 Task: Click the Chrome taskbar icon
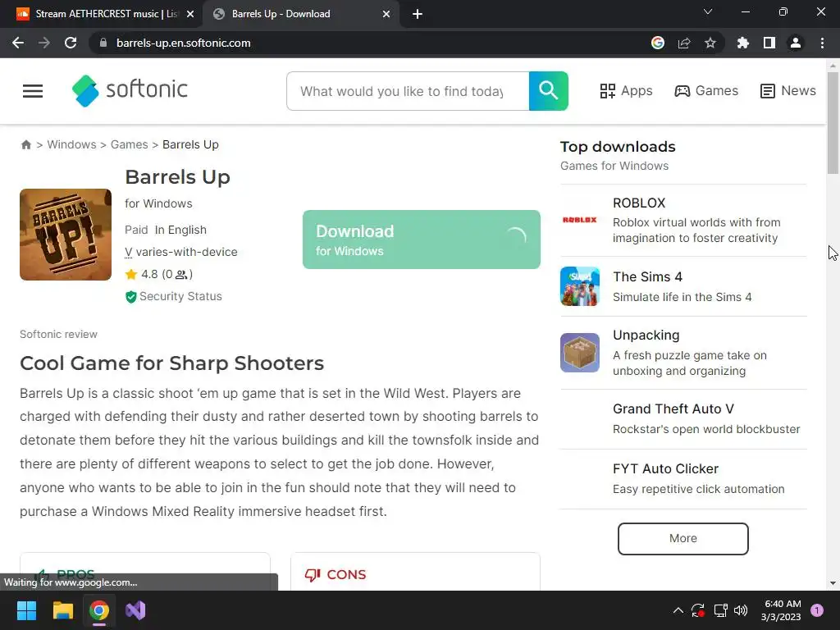pyautogui.click(x=99, y=610)
